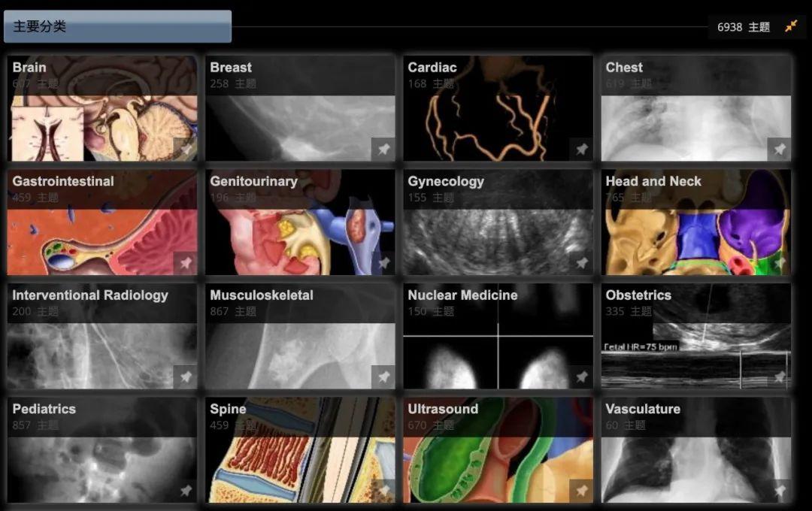812x511 pixels.
Task: Select the 主要分类 header tab
Action: pos(117,26)
